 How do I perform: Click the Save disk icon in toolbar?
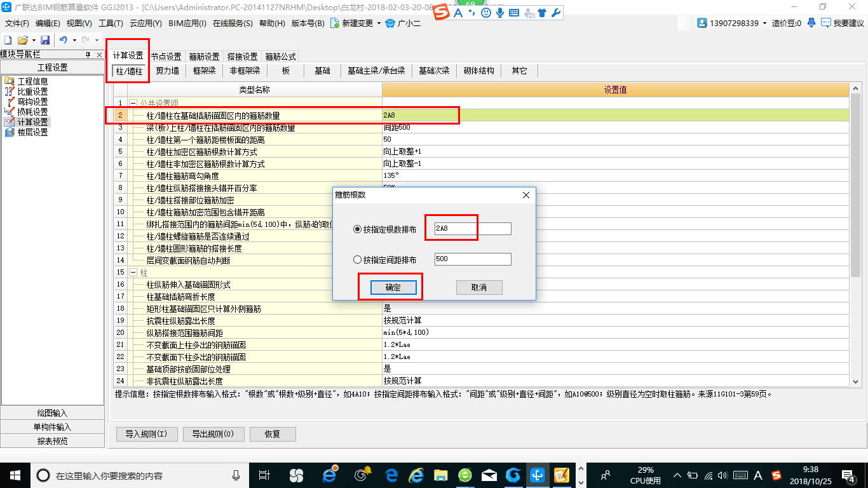(x=45, y=40)
